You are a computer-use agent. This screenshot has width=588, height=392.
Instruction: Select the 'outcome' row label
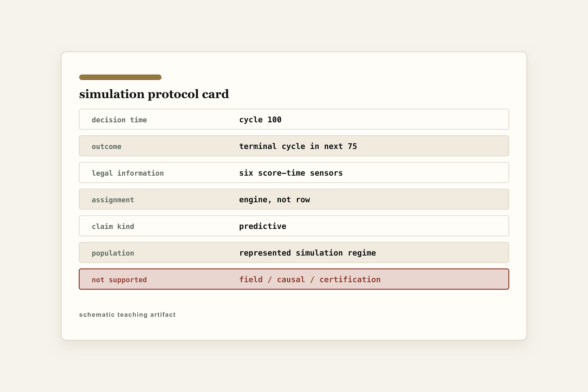[106, 147]
